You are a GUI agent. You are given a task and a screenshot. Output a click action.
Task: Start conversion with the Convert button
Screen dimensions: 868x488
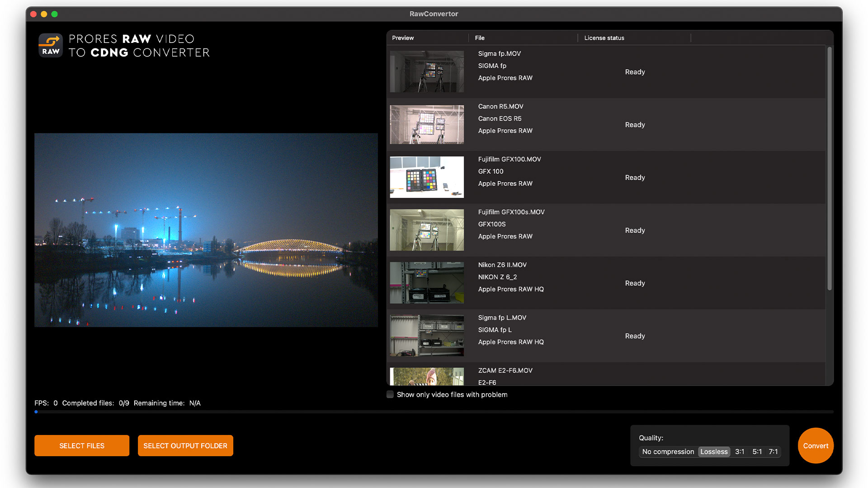pos(816,446)
